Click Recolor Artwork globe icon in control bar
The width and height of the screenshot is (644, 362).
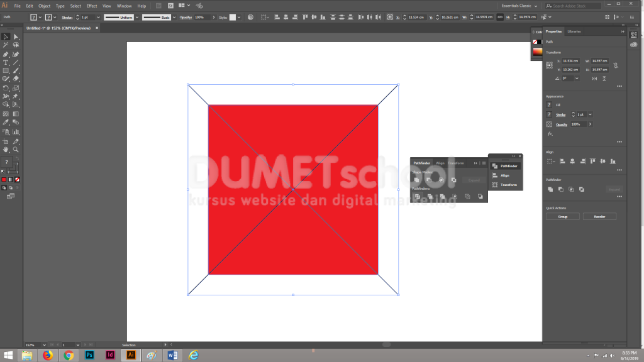(x=250, y=17)
